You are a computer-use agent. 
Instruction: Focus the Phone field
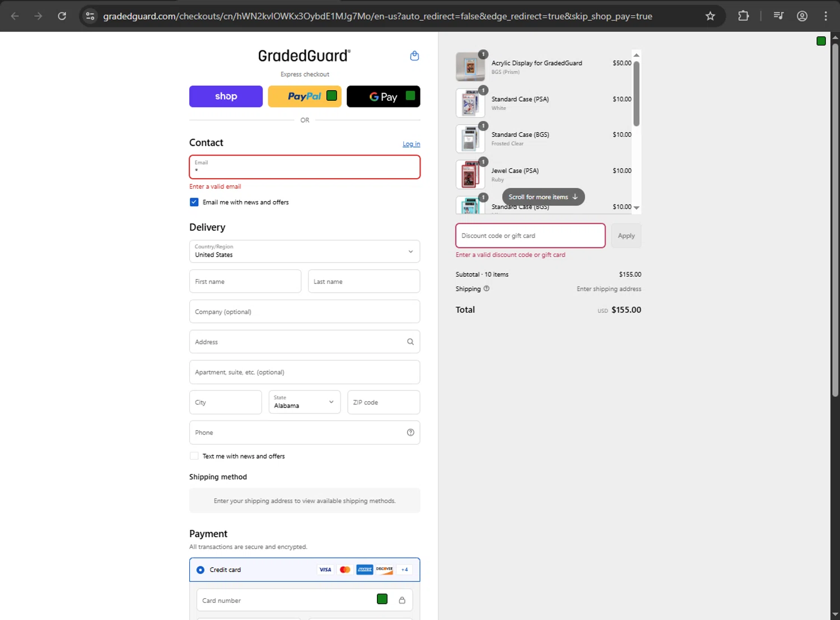coord(305,432)
